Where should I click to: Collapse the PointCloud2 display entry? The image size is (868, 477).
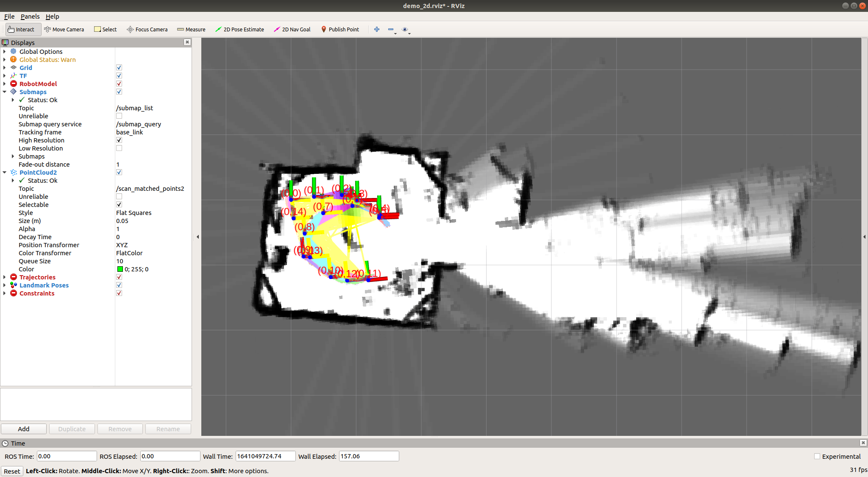[x=5, y=172]
